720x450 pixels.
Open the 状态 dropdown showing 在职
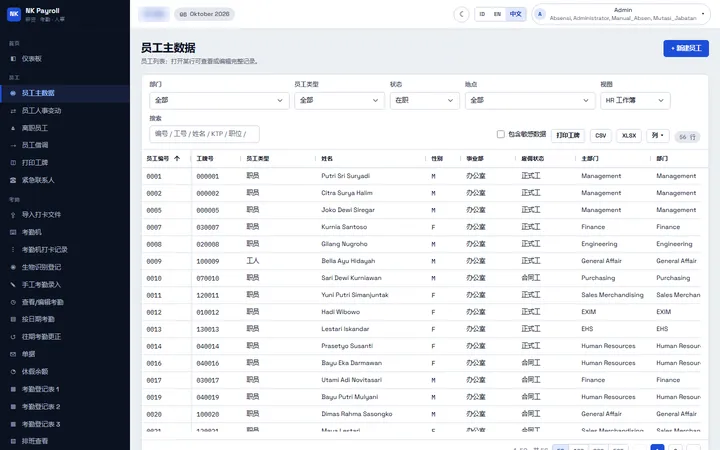(424, 101)
